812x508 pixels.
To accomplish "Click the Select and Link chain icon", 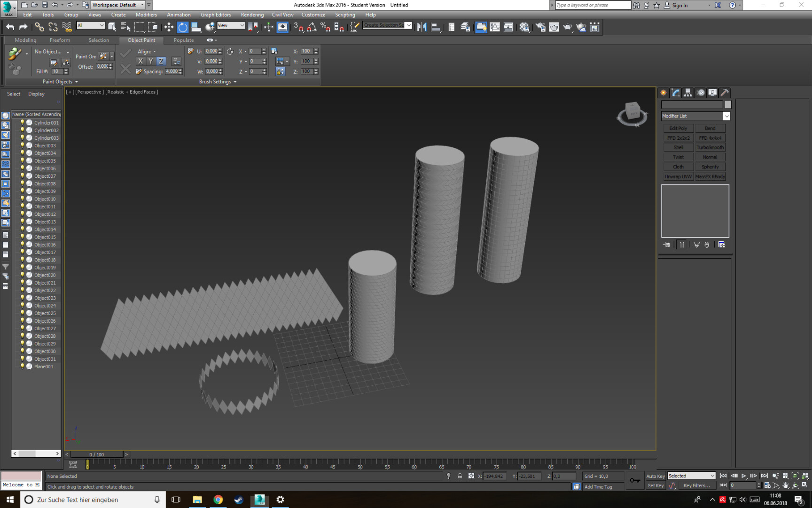I will [x=39, y=27].
